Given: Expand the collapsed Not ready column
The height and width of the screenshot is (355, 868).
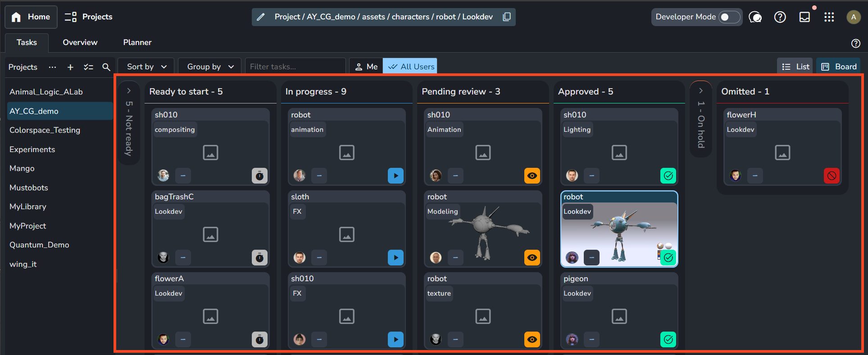Looking at the screenshot, I should pyautogui.click(x=129, y=91).
